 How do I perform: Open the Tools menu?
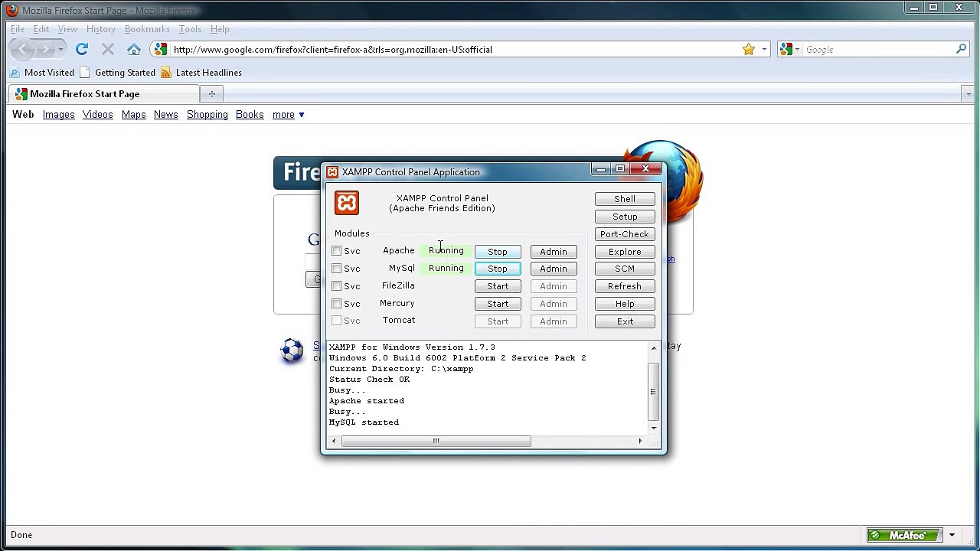190,29
